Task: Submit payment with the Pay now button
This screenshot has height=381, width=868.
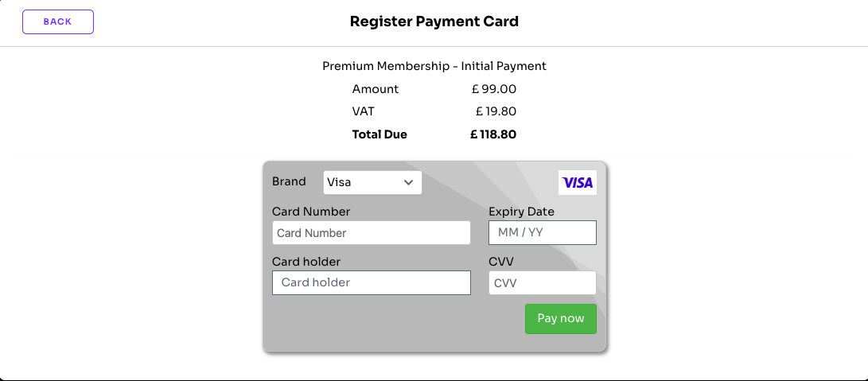Action: tap(561, 319)
